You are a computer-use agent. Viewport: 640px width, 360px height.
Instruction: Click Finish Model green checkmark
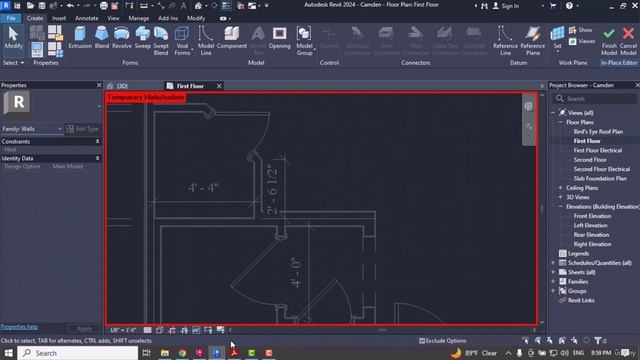pyautogui.click(x=609, y=41)
